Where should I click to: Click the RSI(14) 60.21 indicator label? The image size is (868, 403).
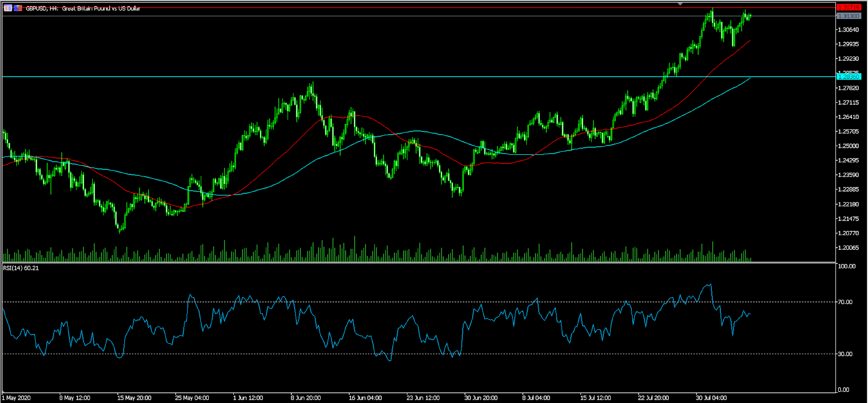(21, 268)
